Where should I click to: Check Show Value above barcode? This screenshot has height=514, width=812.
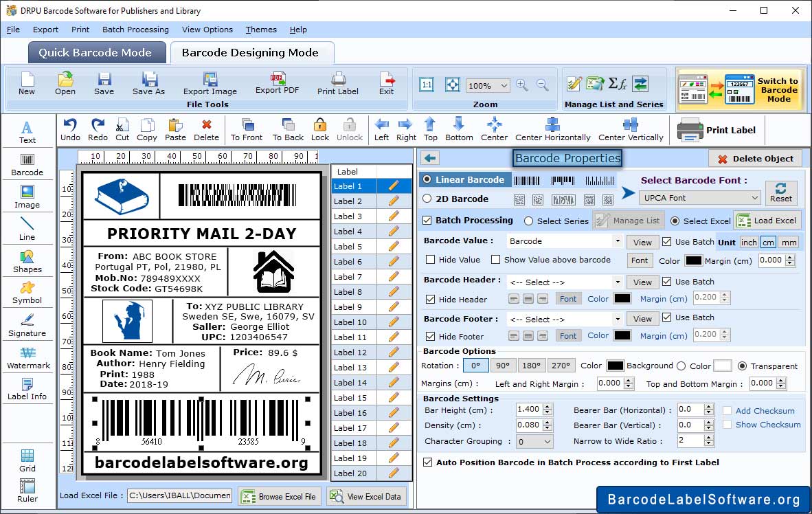coord(495,260)
